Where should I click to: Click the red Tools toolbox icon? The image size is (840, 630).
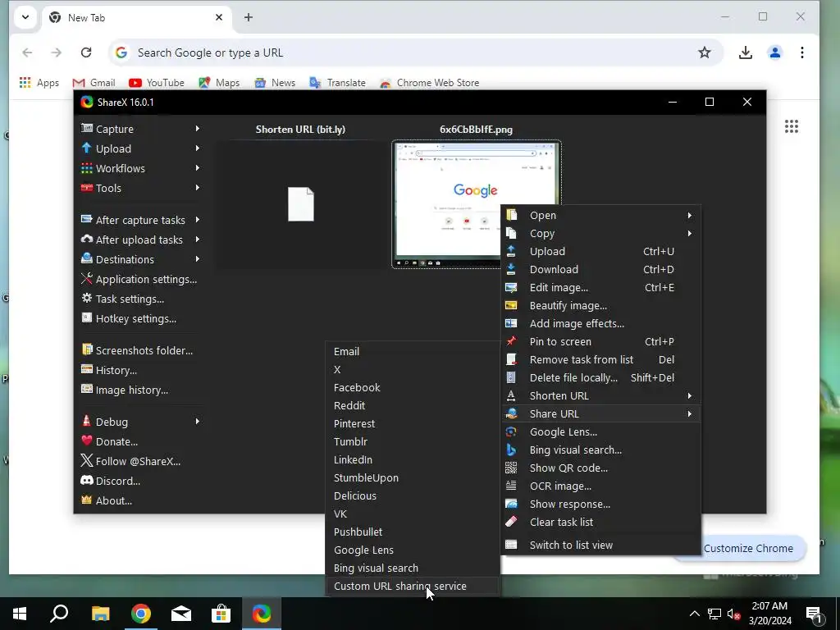tap(86, 188)
